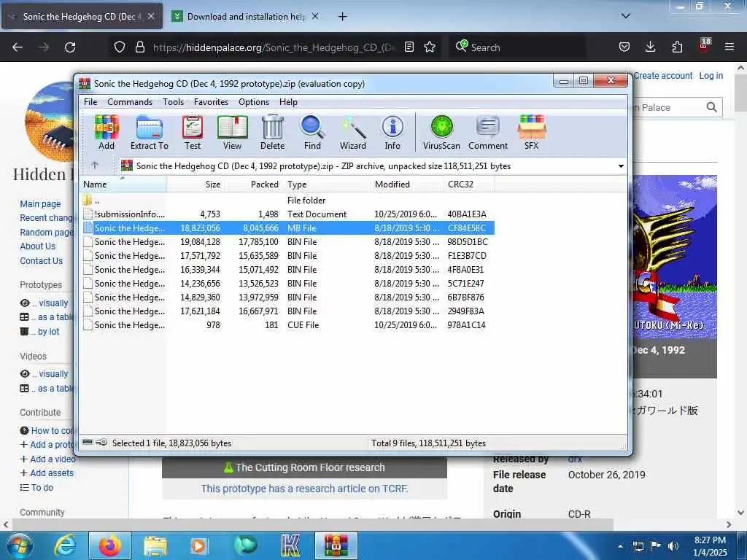This screenshot has height=560, width=747.
Task: Show archive Info
Action: [392, 133]
